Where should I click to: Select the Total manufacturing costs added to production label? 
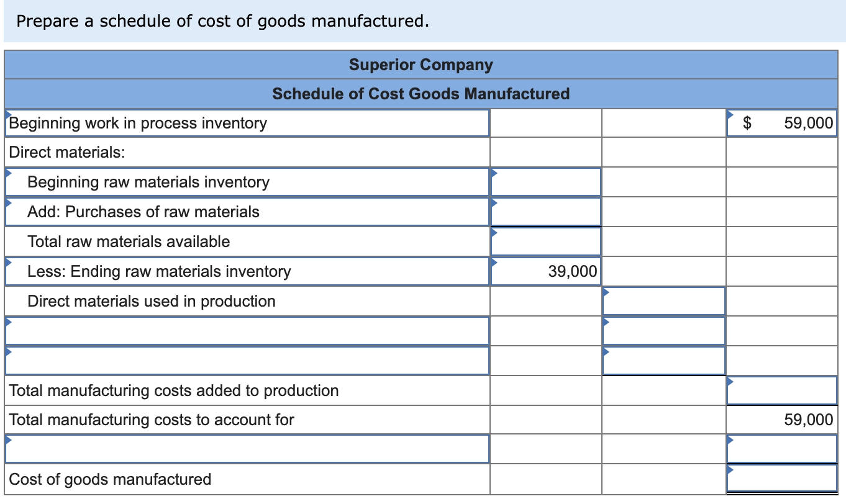[174, 390]
